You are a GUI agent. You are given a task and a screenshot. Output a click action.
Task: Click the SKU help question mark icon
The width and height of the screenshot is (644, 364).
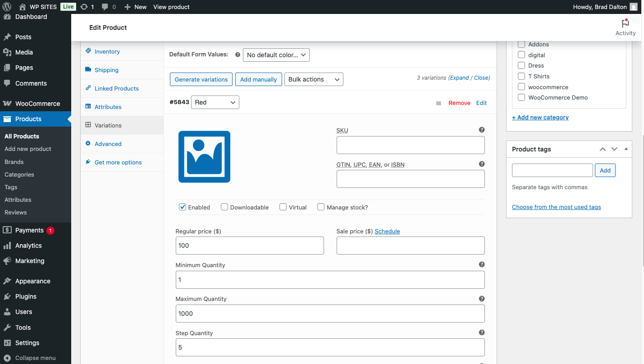tap(481, 130)
